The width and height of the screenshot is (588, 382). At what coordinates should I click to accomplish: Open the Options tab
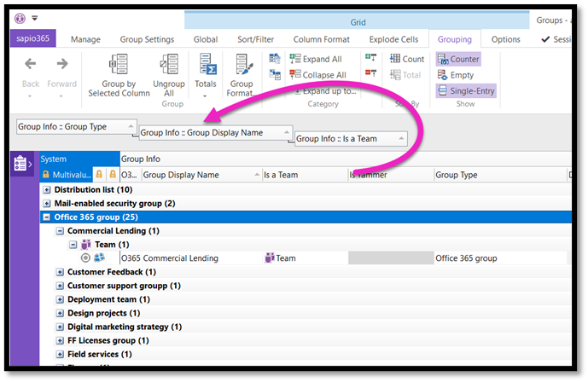(x=505, y=39)
